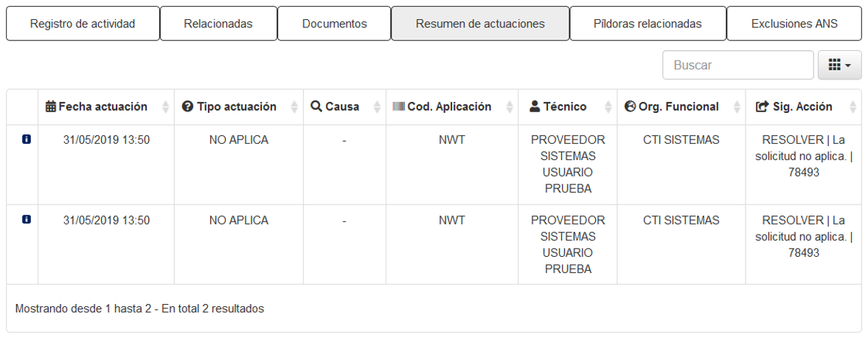Click person icon in Técnico header
The image size is (868, 341).
click(535, 106)
